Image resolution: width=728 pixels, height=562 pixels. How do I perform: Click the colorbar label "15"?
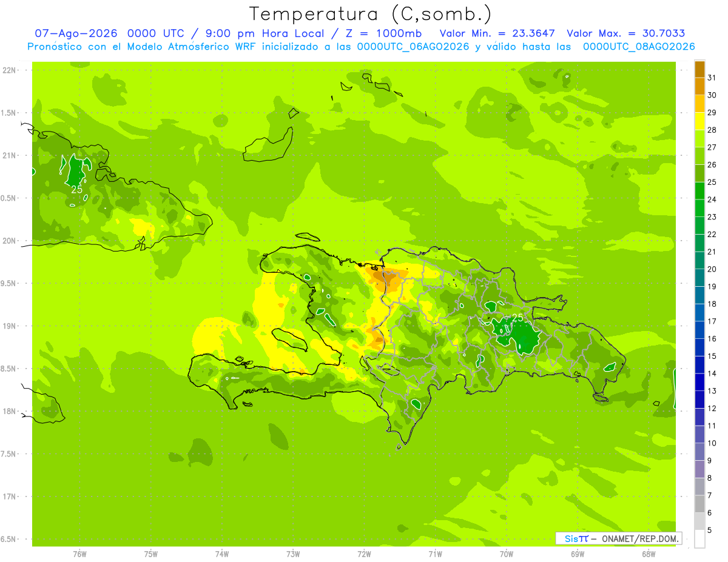[x=712, y=356]
